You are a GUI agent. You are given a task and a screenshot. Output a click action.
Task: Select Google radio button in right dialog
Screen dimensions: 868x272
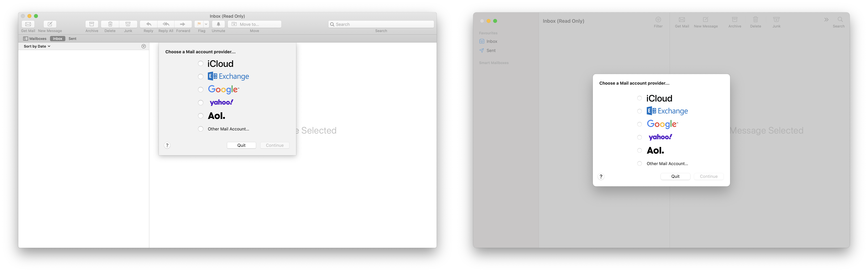[639, 124]
